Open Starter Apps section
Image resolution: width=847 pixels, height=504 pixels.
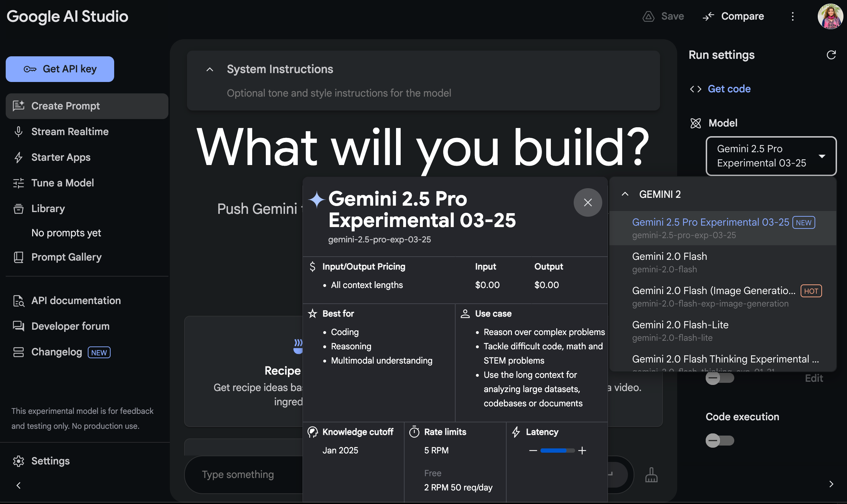pyautogui.click(x=61, y=158)
